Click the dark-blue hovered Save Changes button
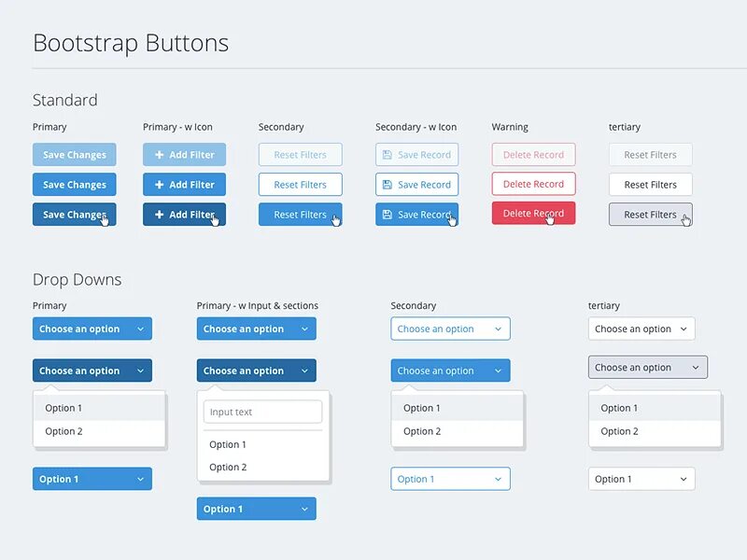Image resolution: width=747 pixels, height=560 pixels. tap(75, 215)
